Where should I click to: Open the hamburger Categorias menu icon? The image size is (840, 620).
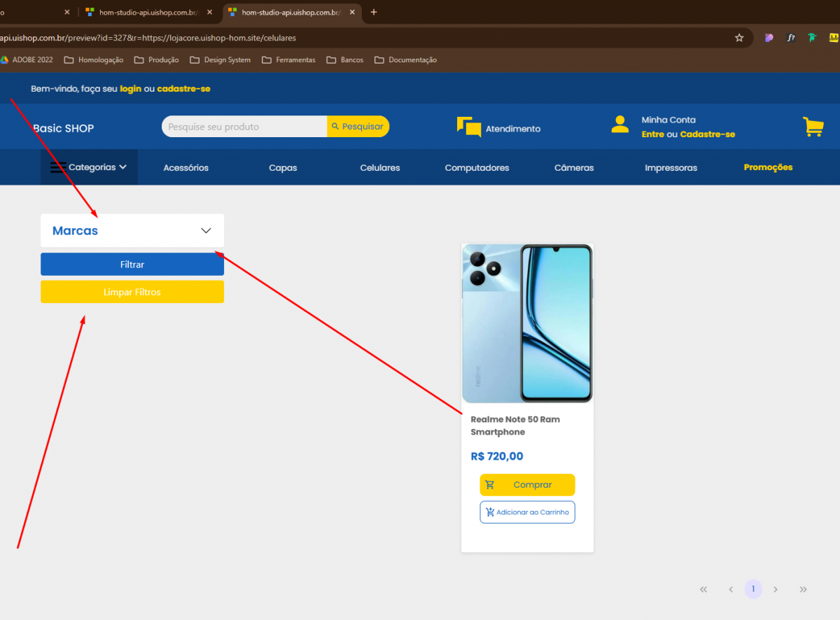(x=58, y=167)
